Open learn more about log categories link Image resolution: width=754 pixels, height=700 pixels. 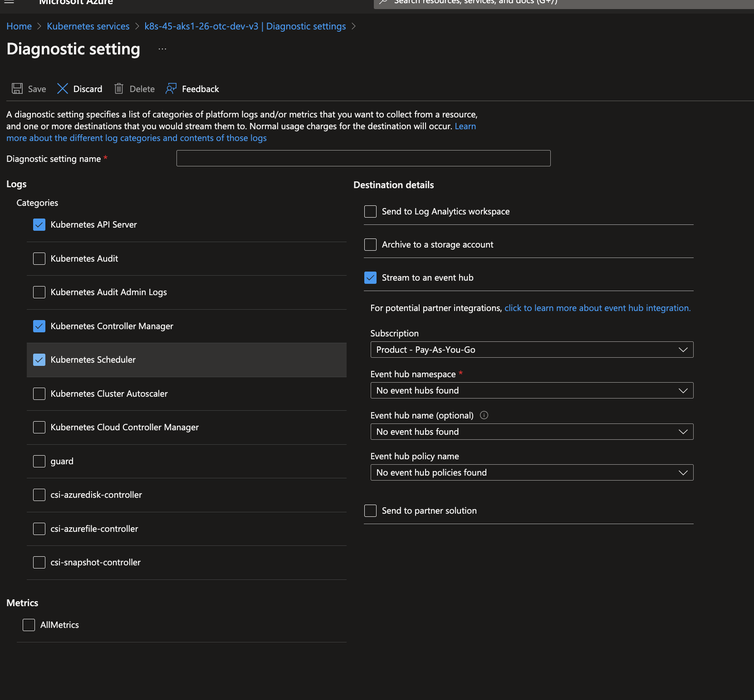pos(136,138)
